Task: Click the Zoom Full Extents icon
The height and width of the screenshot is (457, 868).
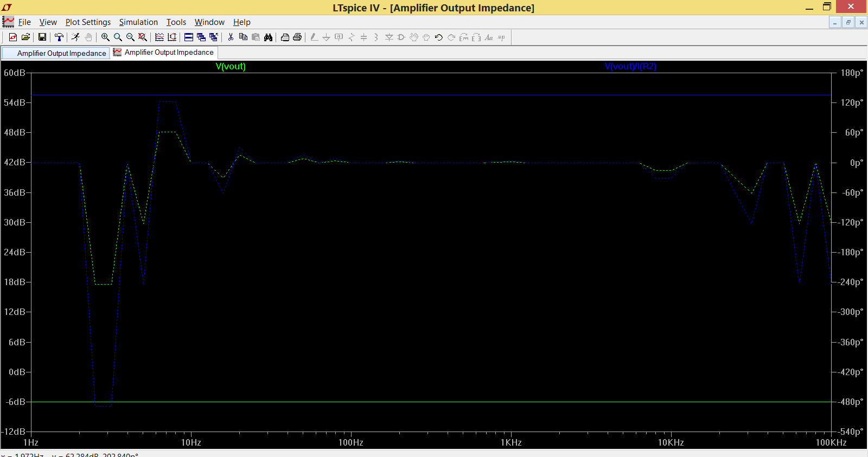Action: [143, 37]
